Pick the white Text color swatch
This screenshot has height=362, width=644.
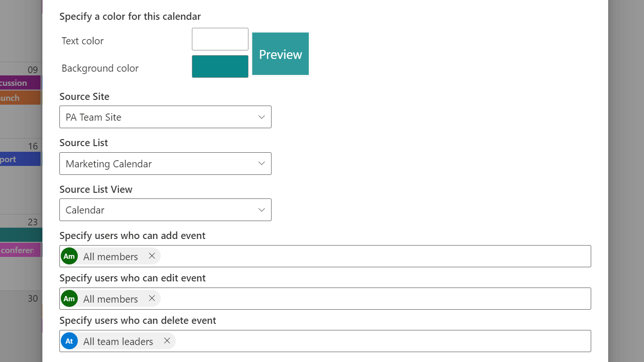coord(220,39)
